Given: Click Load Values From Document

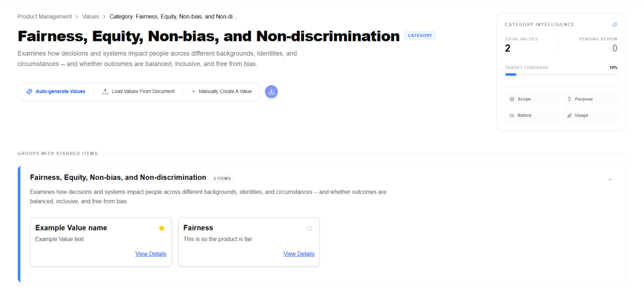Looking at the screenshot, I should click(138, 91).
